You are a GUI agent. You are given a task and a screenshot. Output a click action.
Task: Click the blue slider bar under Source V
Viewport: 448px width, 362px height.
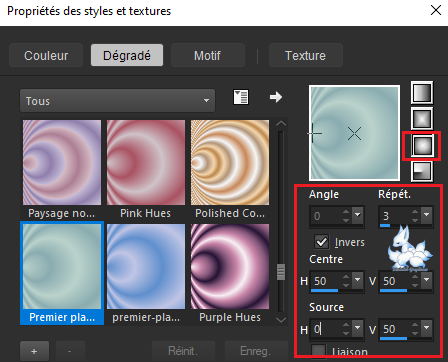pos(393,339)
